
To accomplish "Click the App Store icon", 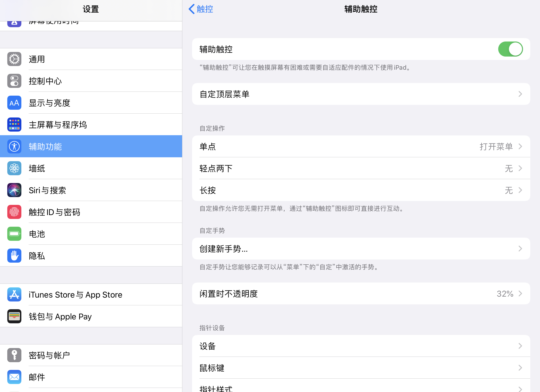I will tap(14, 294).
